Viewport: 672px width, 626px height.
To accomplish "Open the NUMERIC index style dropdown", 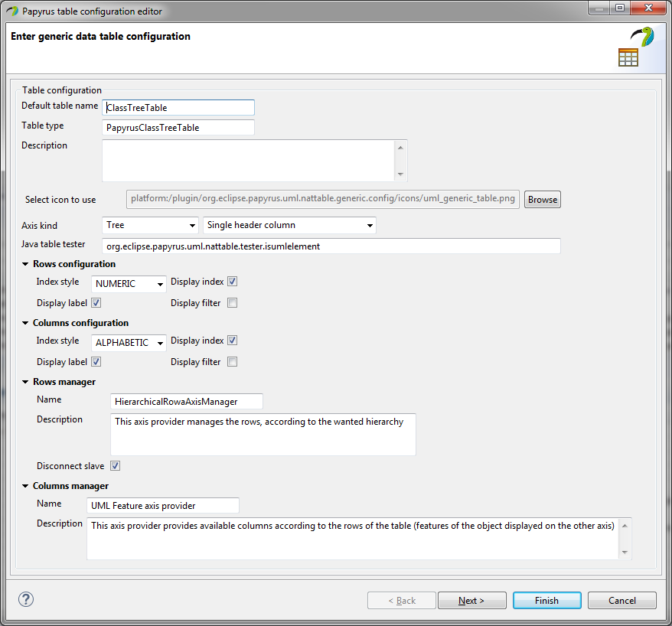I will (129, 284).
